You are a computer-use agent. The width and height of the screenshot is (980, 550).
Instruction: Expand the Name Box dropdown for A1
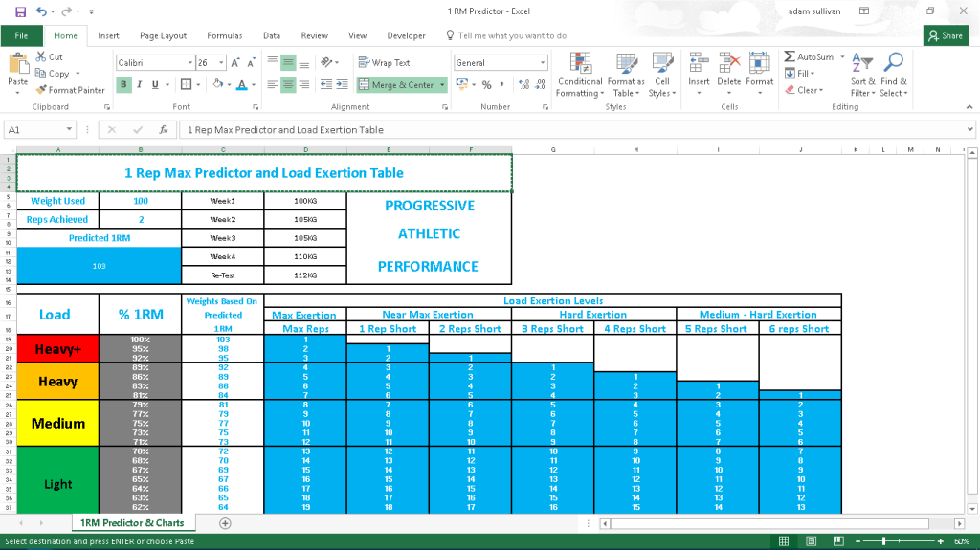[70, 129]
